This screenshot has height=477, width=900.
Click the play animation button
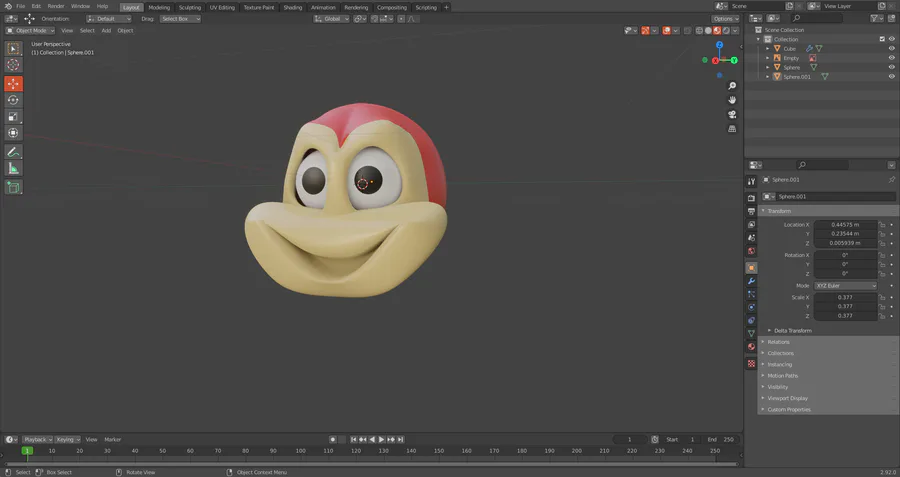[x=382, y=440]
